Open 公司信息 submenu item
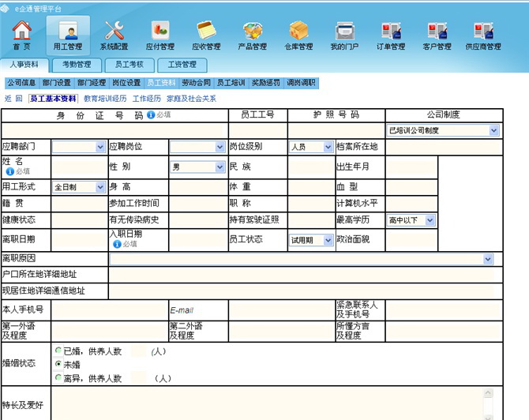This screenshot has height=420, width=529. click(x=22, y=83)
